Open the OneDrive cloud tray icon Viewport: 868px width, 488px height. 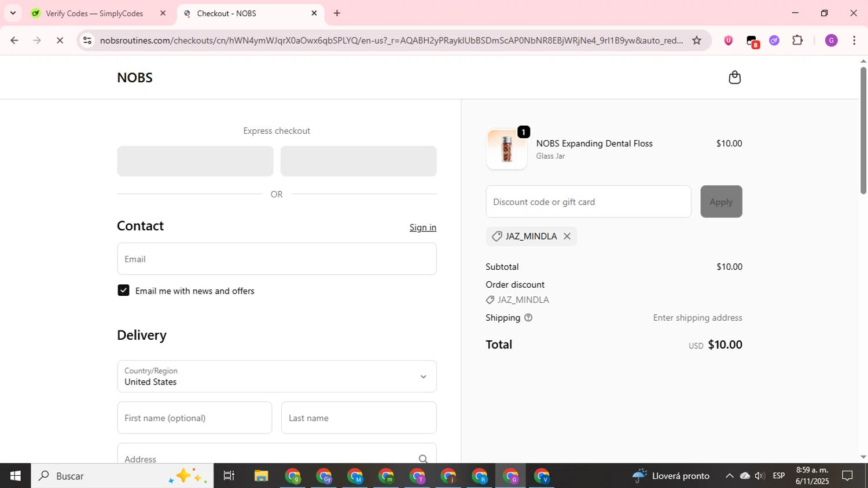[745, 476]
